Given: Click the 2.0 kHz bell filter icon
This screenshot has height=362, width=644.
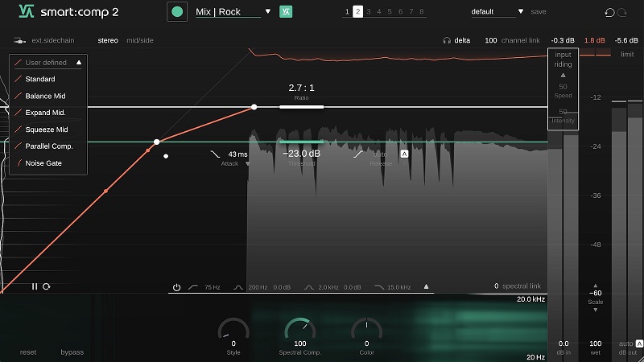Looking at the screenshot, I should point(309,287).
